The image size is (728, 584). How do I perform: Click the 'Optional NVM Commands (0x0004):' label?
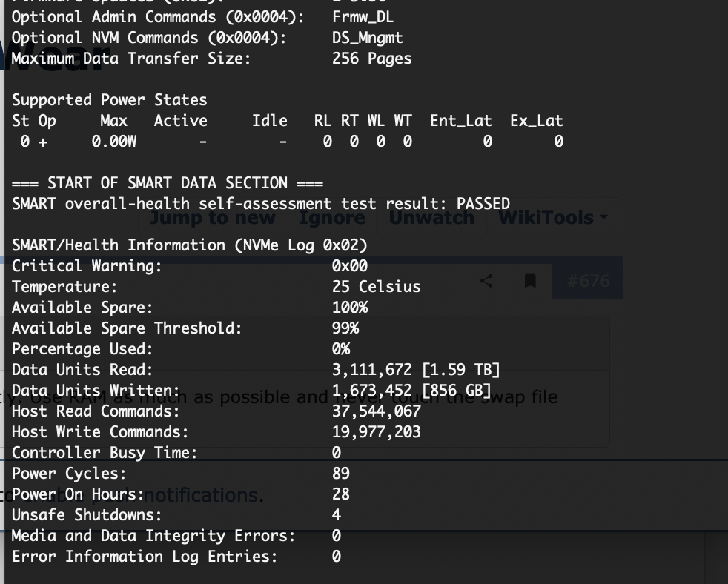tap(149, 38)
